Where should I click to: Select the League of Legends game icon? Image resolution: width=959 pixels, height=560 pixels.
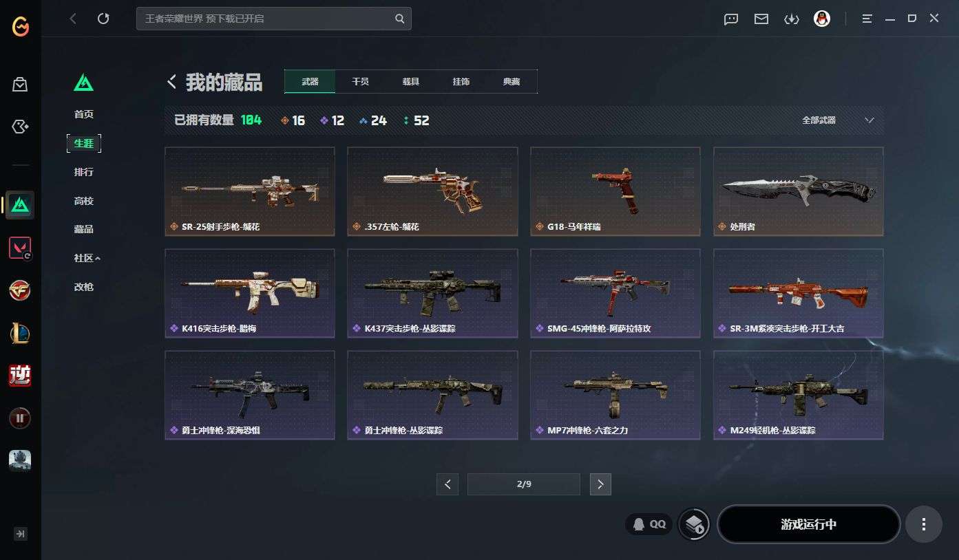[x=20, y=333]
